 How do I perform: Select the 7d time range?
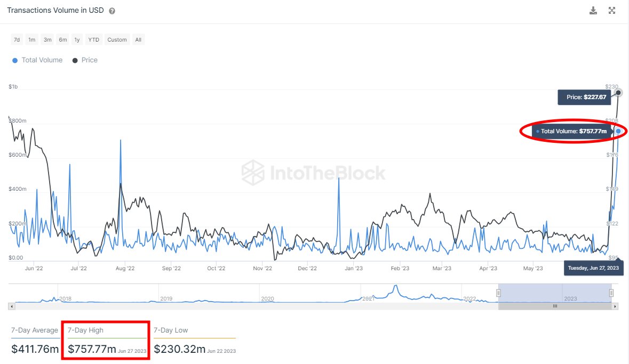click(x=17, y=39)
